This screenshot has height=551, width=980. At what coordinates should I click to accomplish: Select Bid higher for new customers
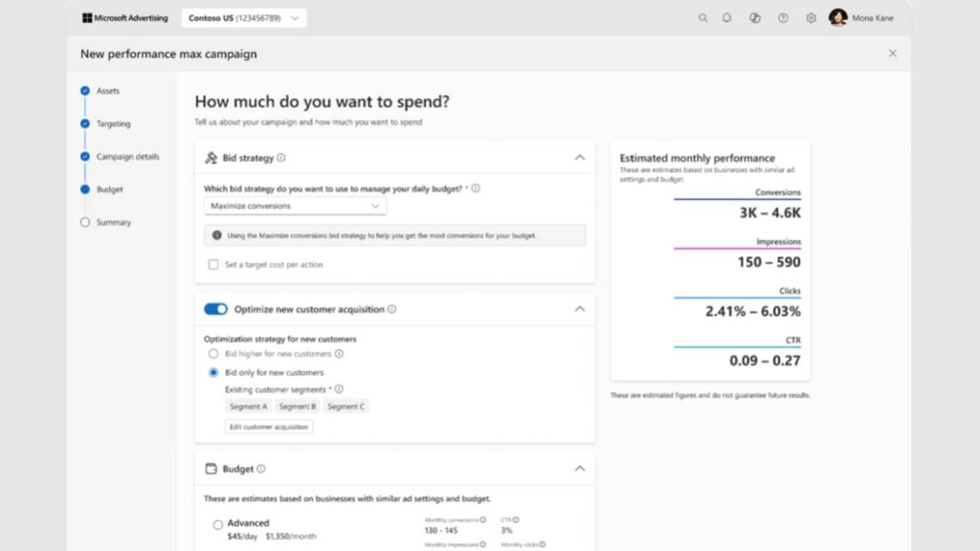click(x=212, y=353)
